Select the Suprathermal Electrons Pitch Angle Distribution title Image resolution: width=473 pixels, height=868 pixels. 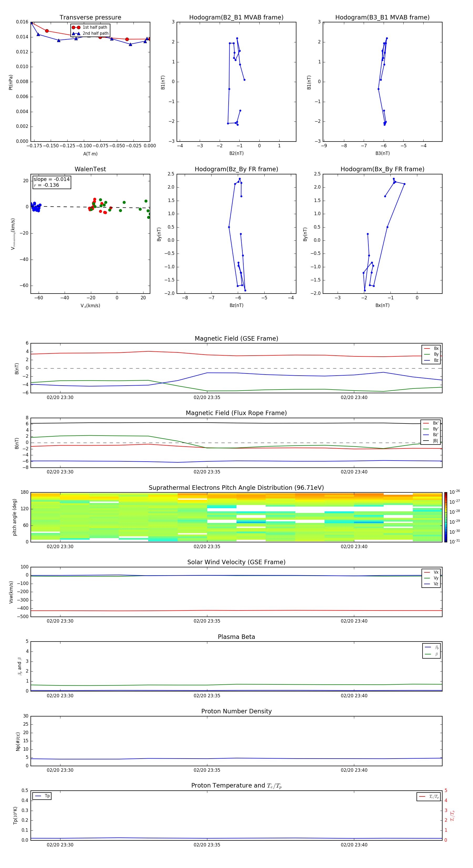(x=236, y=488)
